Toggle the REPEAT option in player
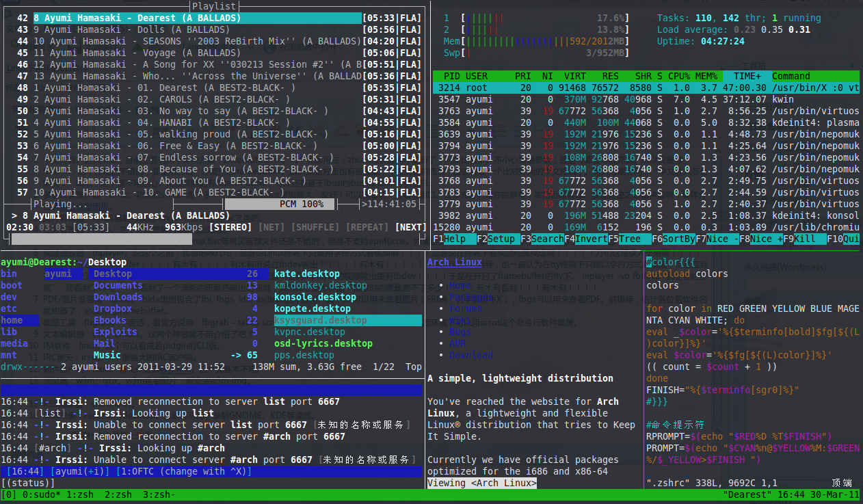Image resolution: width=863 pixels, height=504 pixels. pyautogui.click(x=369, y=227)
